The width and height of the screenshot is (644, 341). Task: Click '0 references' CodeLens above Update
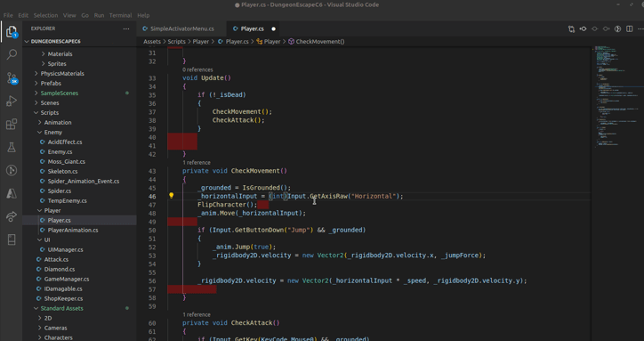(197, 69)
